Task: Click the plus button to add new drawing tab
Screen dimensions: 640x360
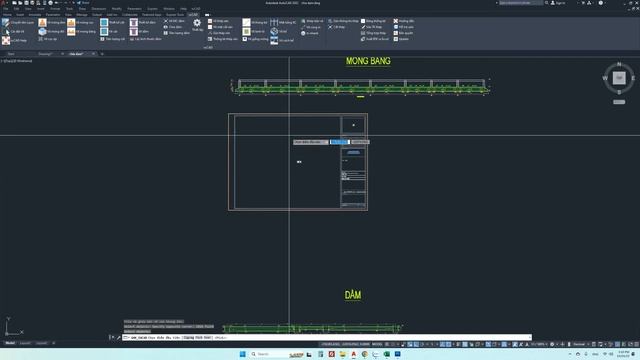Action: pos(102,54)
